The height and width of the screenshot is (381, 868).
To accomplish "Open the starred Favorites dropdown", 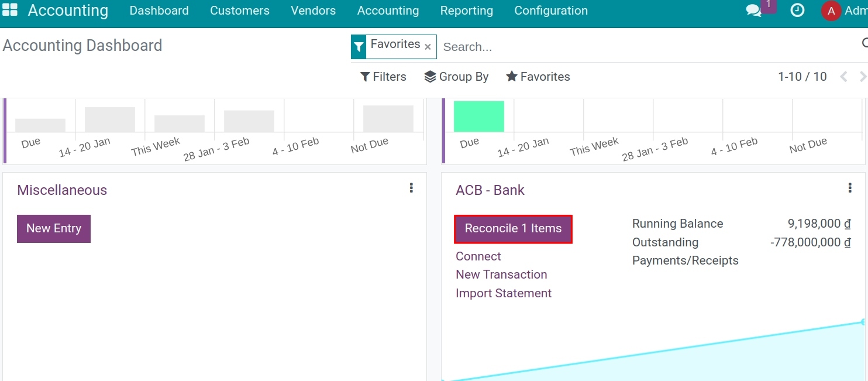I will pos(538,77).
